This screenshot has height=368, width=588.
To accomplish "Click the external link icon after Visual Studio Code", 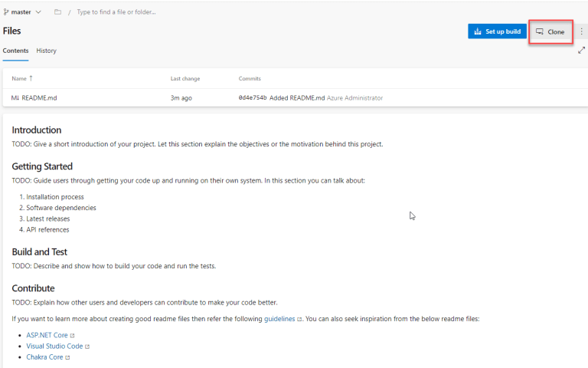I will pyautogui.click(x=87, y=347).
